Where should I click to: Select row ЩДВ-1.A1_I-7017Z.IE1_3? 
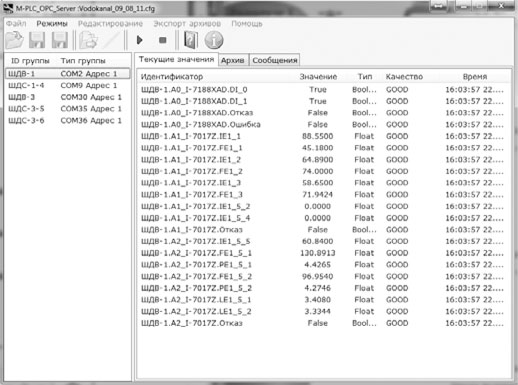[x=324, y=183]
